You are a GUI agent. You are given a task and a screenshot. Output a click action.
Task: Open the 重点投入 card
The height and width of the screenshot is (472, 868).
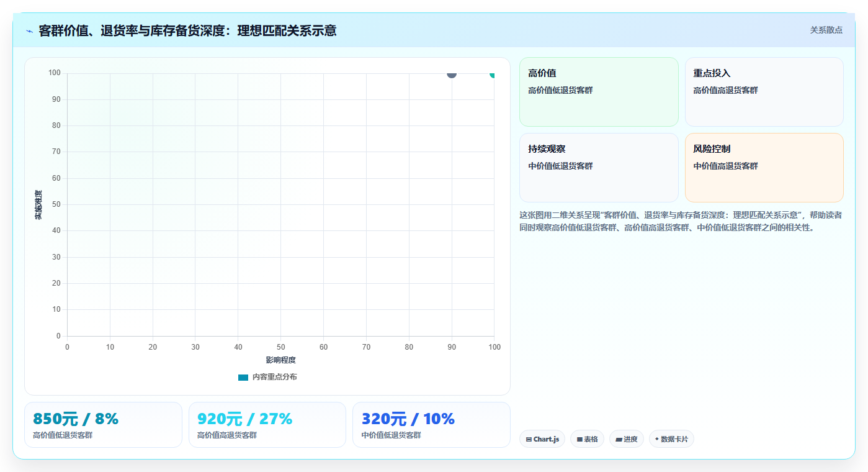pos(764,92)
